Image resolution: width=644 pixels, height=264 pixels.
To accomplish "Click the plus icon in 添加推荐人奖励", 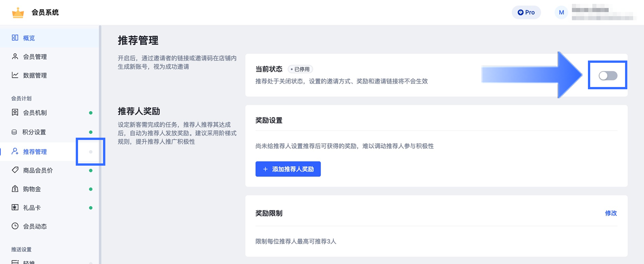I will (x=265, y=169).
